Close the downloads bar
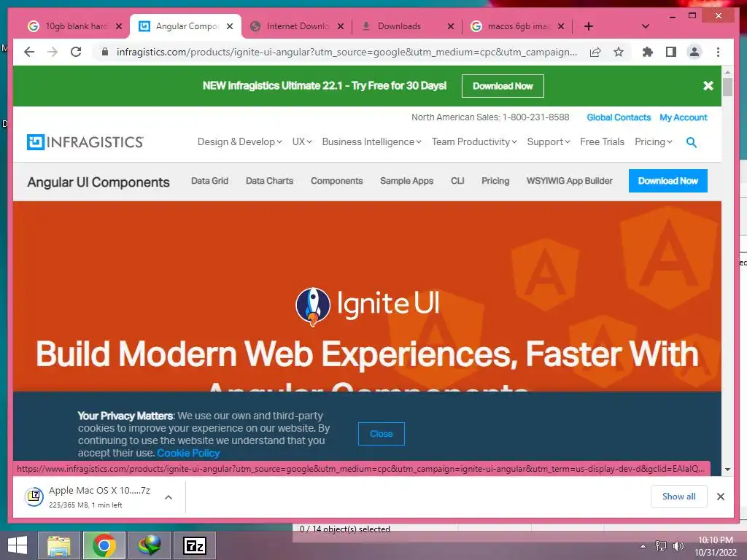 pyautogui.click(x=720, y=497)
